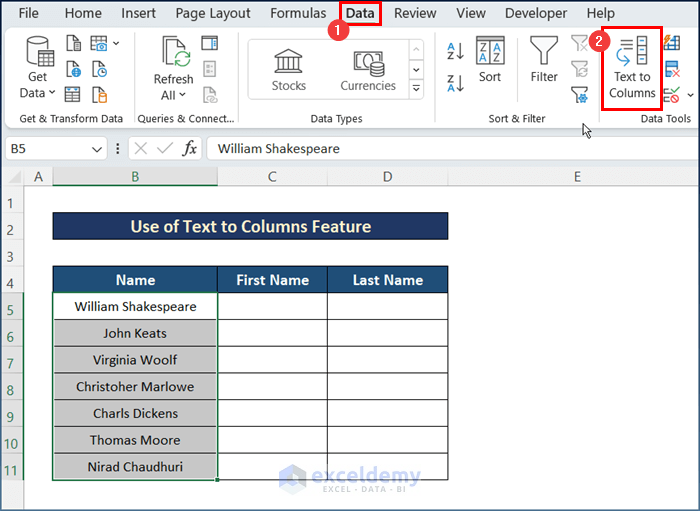This screenshot has width=700, height=511.
Task: Click the From Text/CSV icon
Action: 74,43
